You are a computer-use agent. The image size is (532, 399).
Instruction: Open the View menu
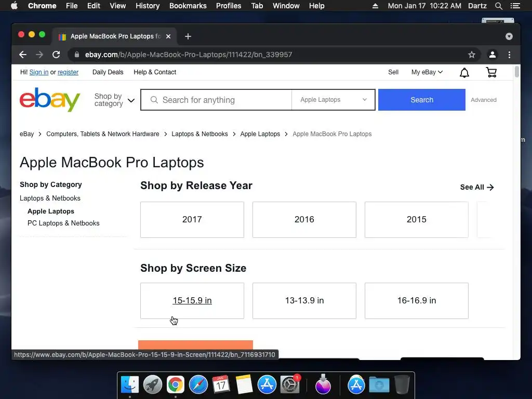coord(118,6)
